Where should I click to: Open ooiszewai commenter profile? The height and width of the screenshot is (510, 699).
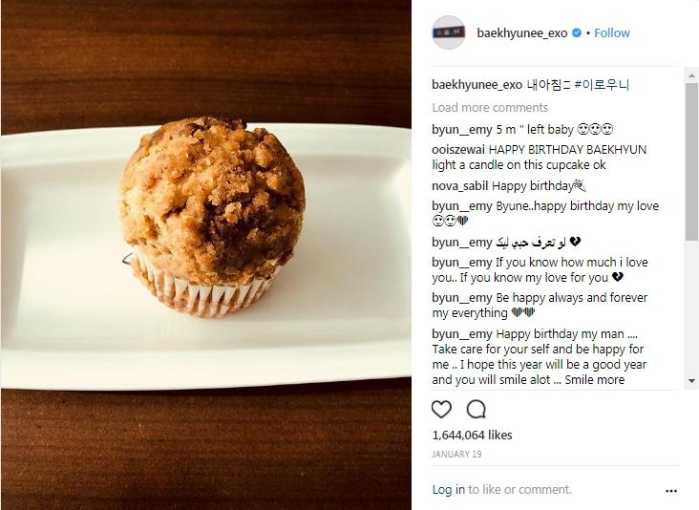(458, 149)
